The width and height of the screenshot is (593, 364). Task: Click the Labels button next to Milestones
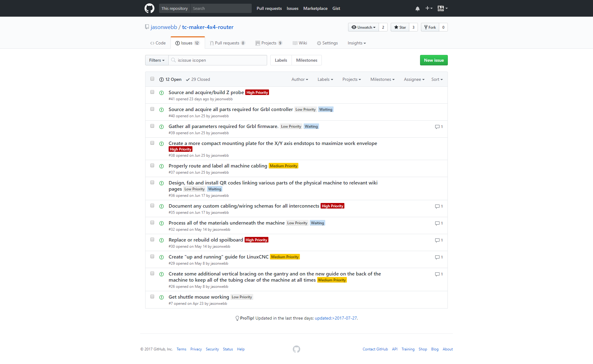click(281, 60)
